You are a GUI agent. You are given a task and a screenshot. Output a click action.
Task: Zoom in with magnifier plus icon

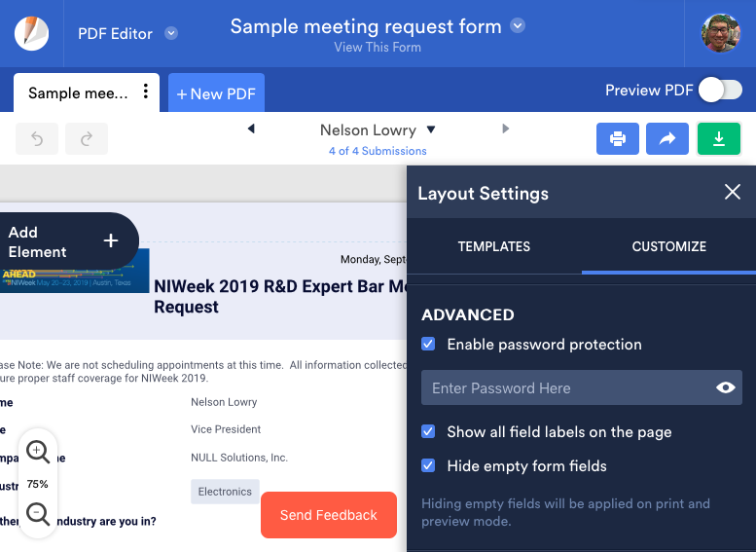tap(38, 452)
